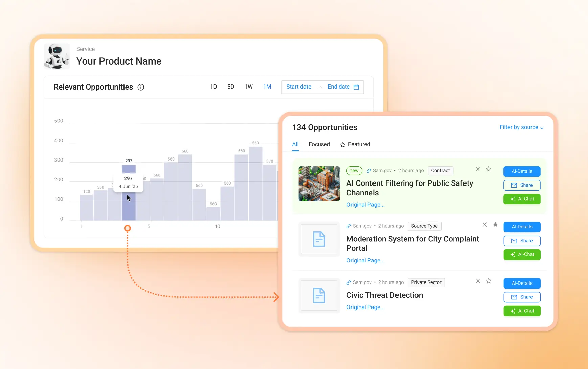The image size is (588, 369).
Task: Open Original Page link for Civic Threat Detection
Action: click(365, 307)
